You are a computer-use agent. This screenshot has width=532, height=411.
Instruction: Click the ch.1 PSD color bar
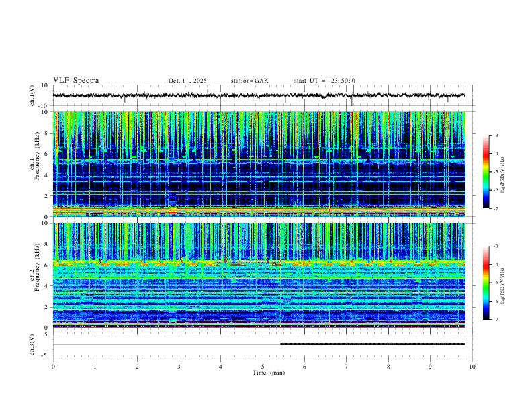point(486,172)
